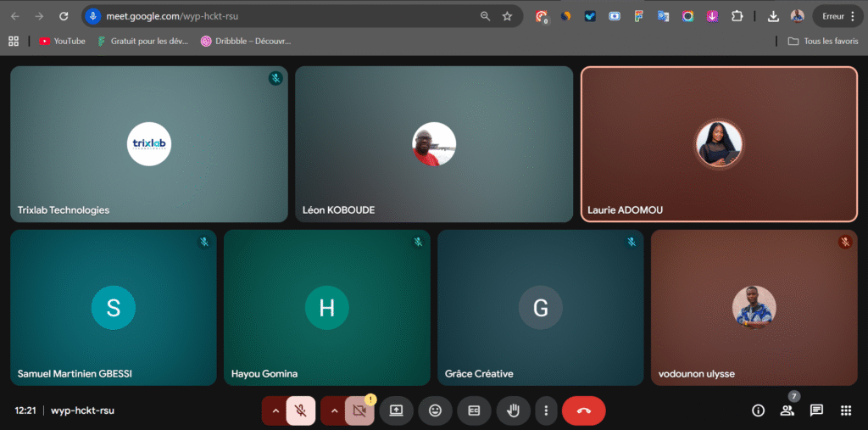Image resolution: width=868 pixels, height=430 pixels.
Task: Expand the video settings arrow
Action: 334,410
